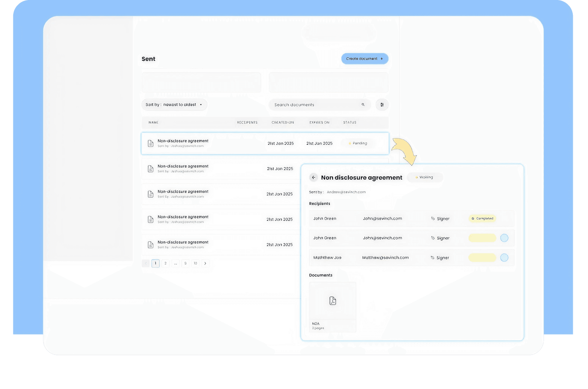Click the document icon in the first row

coord(151,143)
